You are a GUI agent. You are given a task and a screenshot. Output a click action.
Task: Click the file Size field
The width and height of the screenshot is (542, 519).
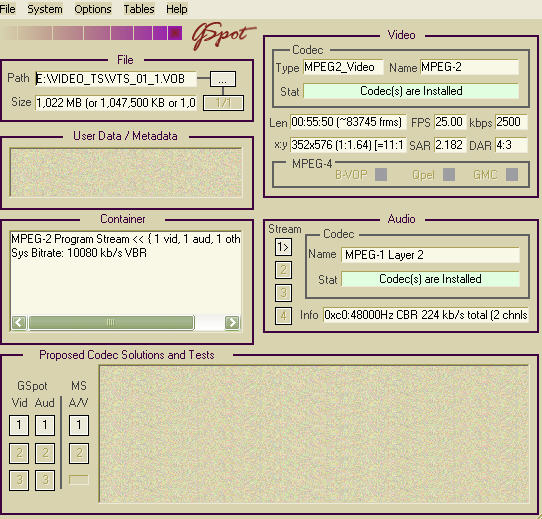click(x=116, y=103)
